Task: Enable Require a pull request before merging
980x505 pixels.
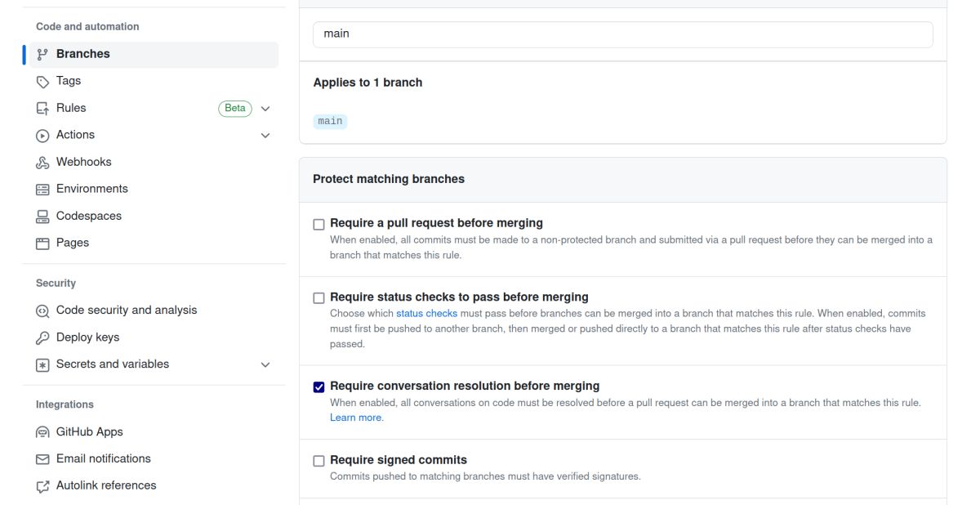Action: point(319,224)
